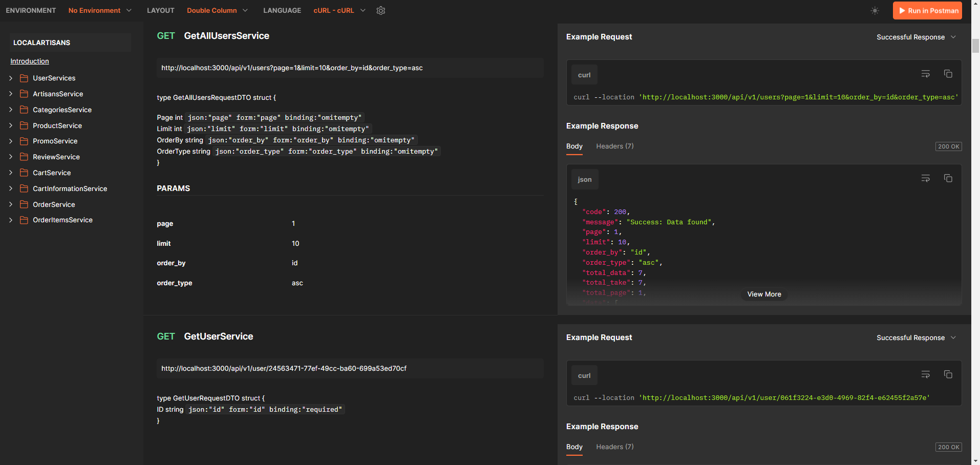Open the cURL - cURL language dropdown
The height and width of the screenshot is (465, 980).
(x=339, y=10)
